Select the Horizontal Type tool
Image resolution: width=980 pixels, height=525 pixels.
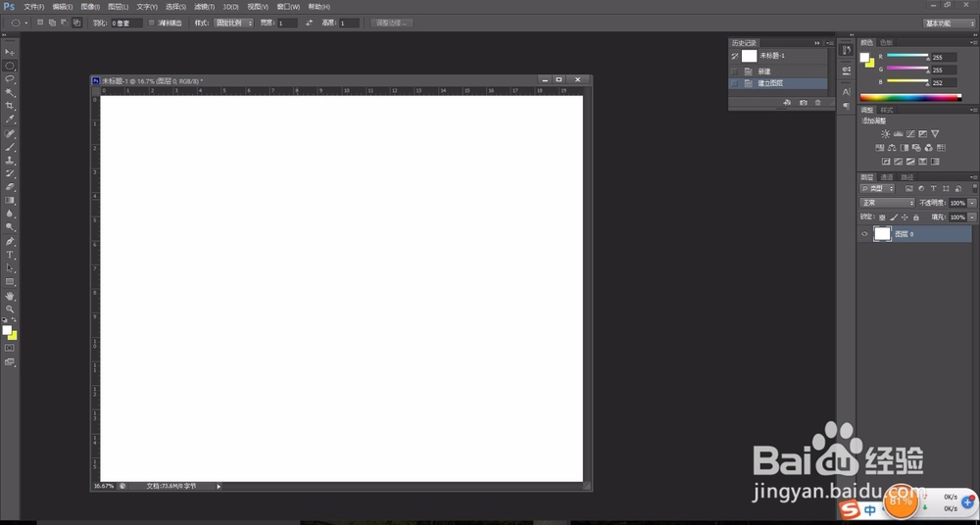[x=10, y=255]
